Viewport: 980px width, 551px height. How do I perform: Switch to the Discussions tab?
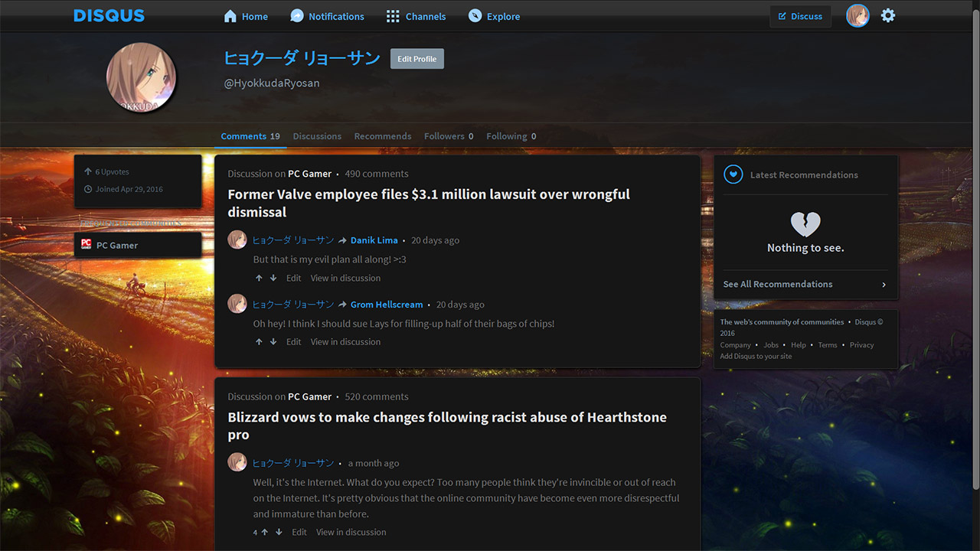(317, 136)
